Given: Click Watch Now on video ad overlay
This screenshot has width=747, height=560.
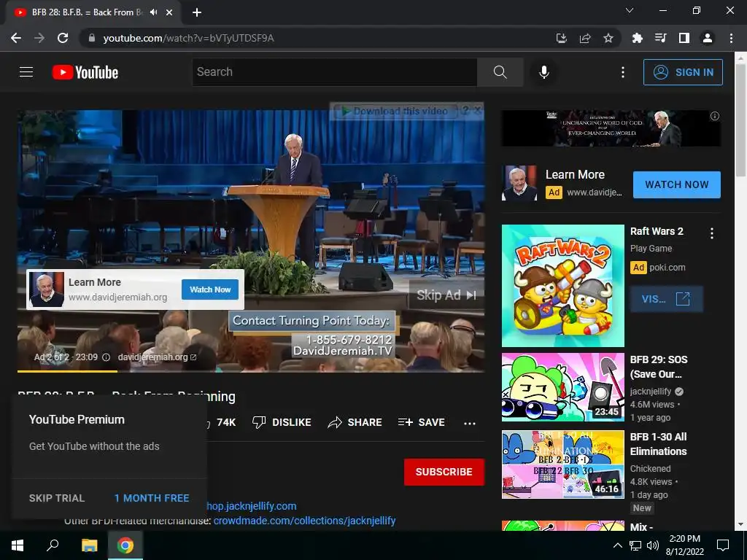Looking at the screenshot, I should pyautogui.click(x=210, y=289).
